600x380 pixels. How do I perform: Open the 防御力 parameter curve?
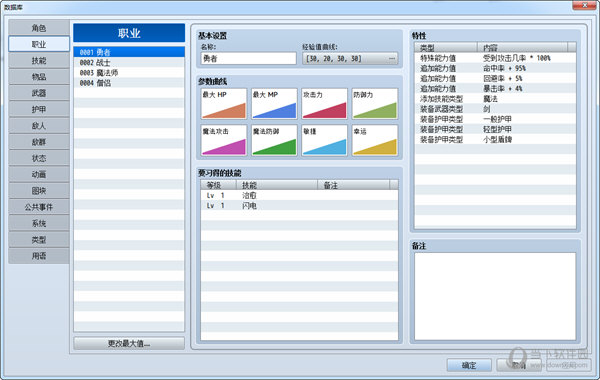point(375,104)
